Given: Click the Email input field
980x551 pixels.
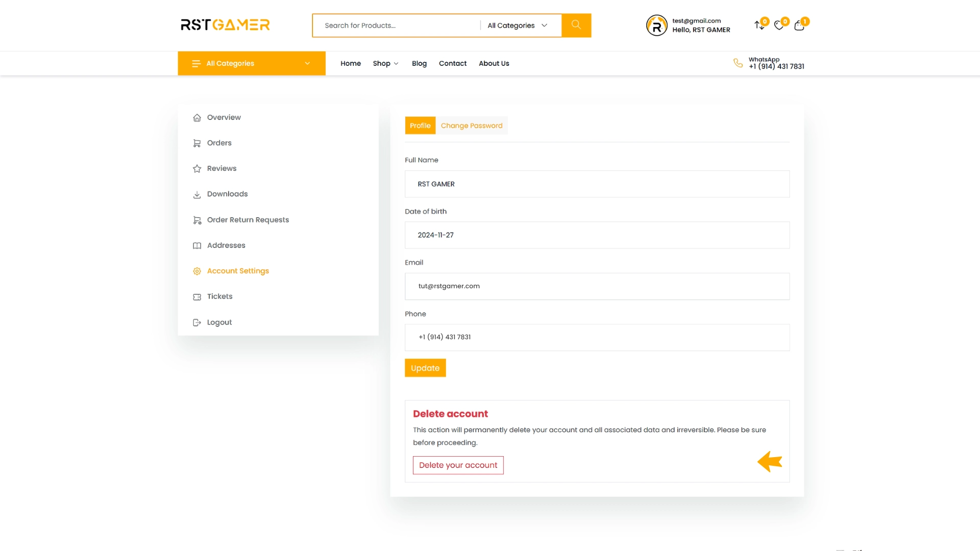Looking at the screenshot, I should pos(597,286).
